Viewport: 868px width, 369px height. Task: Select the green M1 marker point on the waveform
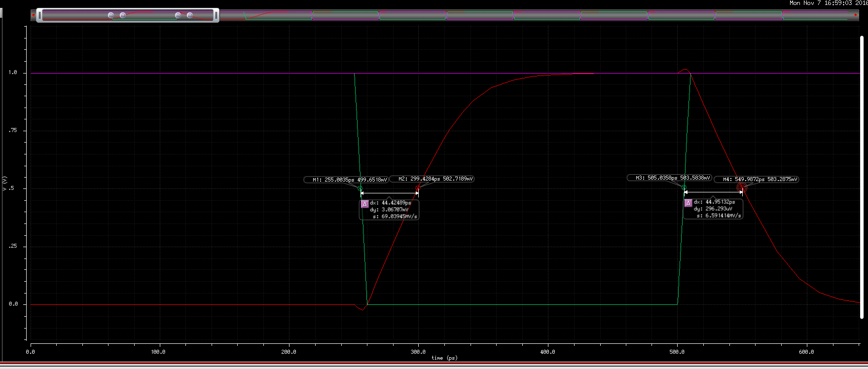pos(360,189)
